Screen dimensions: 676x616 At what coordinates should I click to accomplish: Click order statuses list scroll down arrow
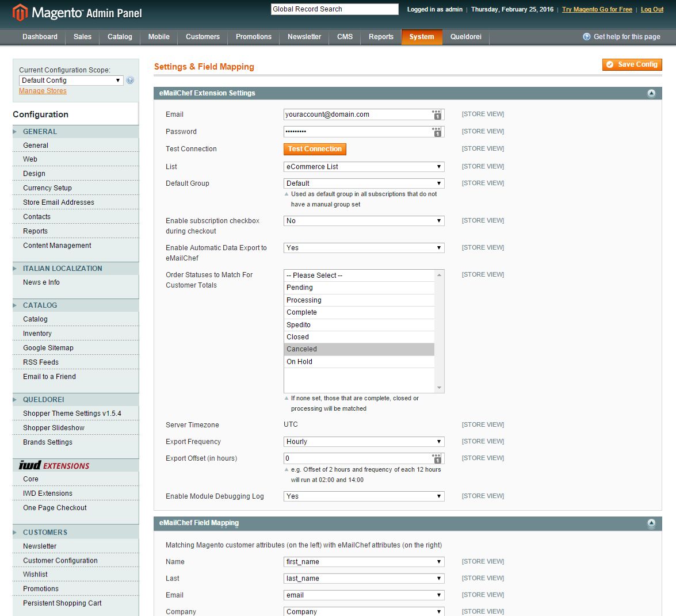pos(440,388)
